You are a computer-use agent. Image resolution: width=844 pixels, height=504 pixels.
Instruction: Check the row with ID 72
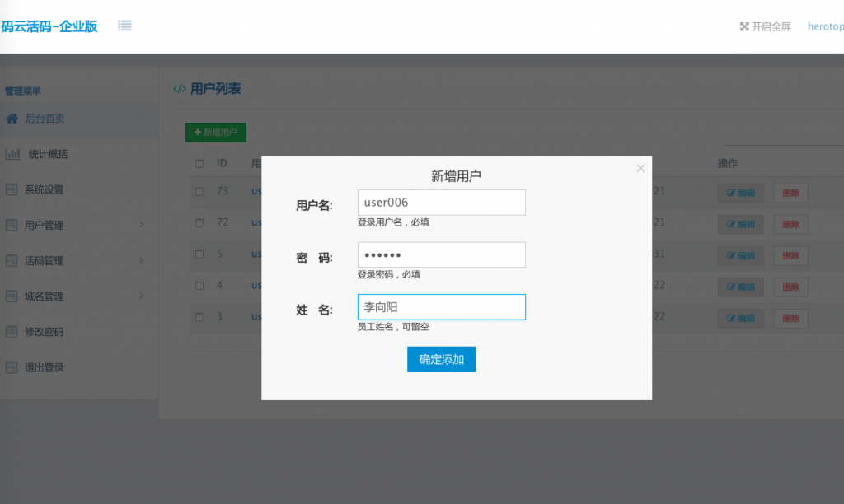tap(199, 222)
